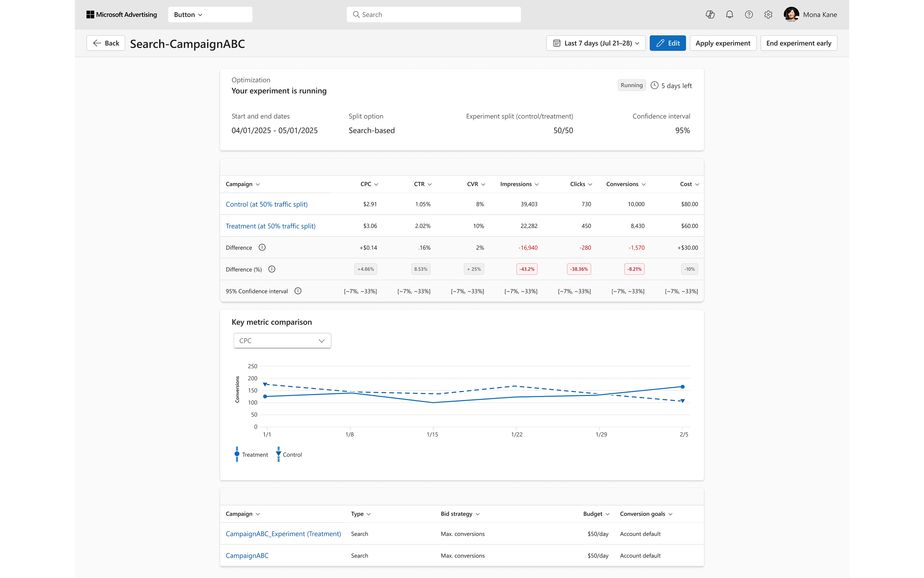Click the +4.86% CPC difference badge
Screen dimensions: 924x578
366,269
